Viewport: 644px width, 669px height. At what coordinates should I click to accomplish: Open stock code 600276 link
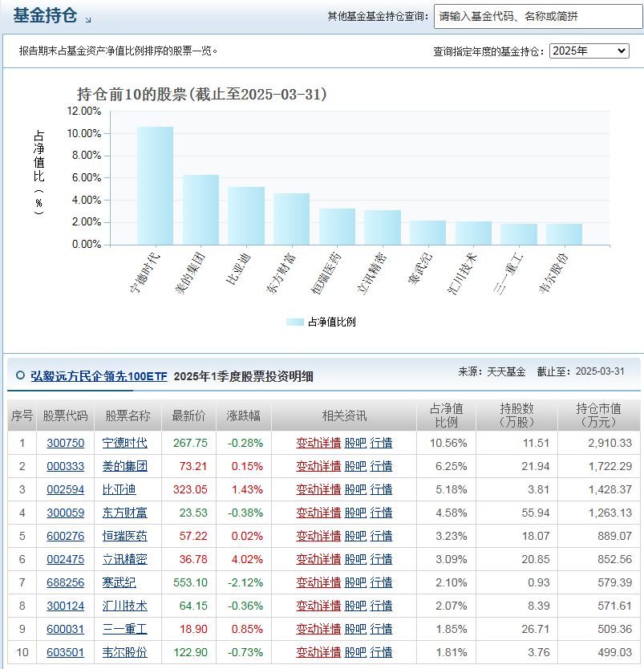[x=65, y=536]
